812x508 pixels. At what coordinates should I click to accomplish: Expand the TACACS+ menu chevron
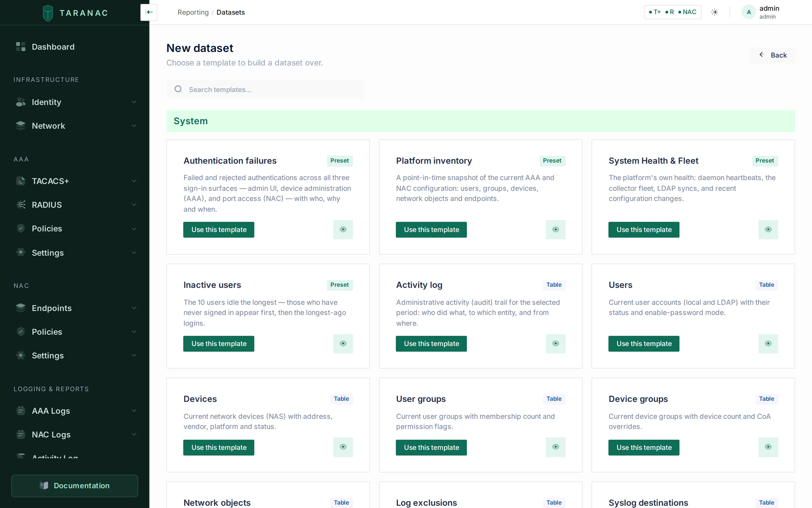pyautogui.click(x=134, y=181)
